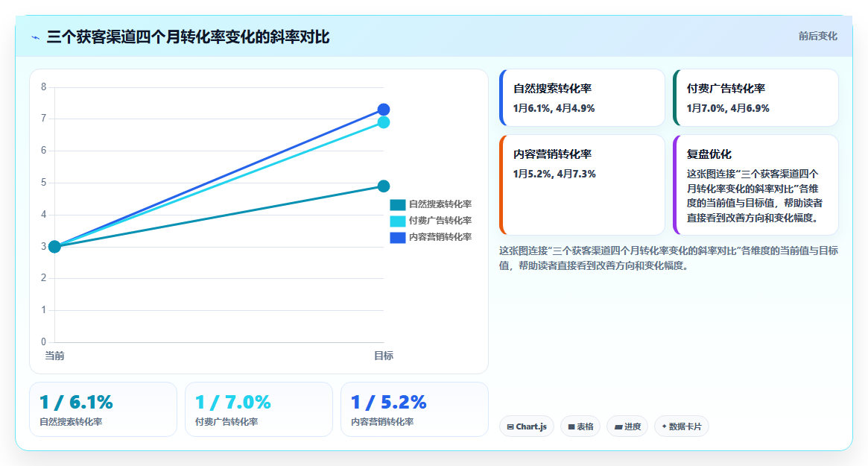The width and height of the screenshot is (868, 466).
Task: Click the 表格 tag chip
Action: 580,426
